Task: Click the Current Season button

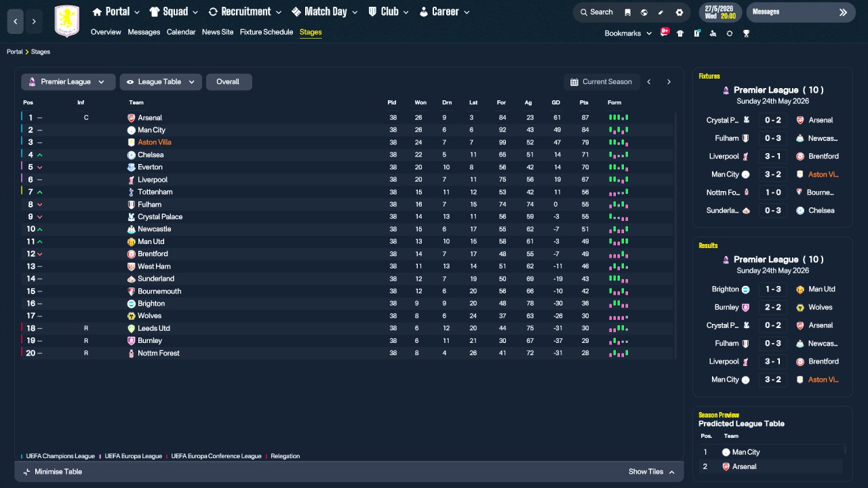Action: point(601,82)
